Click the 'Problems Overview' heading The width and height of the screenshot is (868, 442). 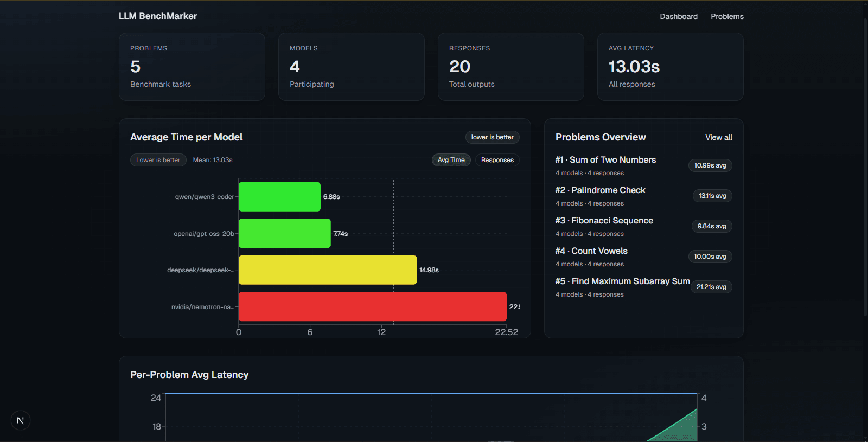(x=601, y=137)
